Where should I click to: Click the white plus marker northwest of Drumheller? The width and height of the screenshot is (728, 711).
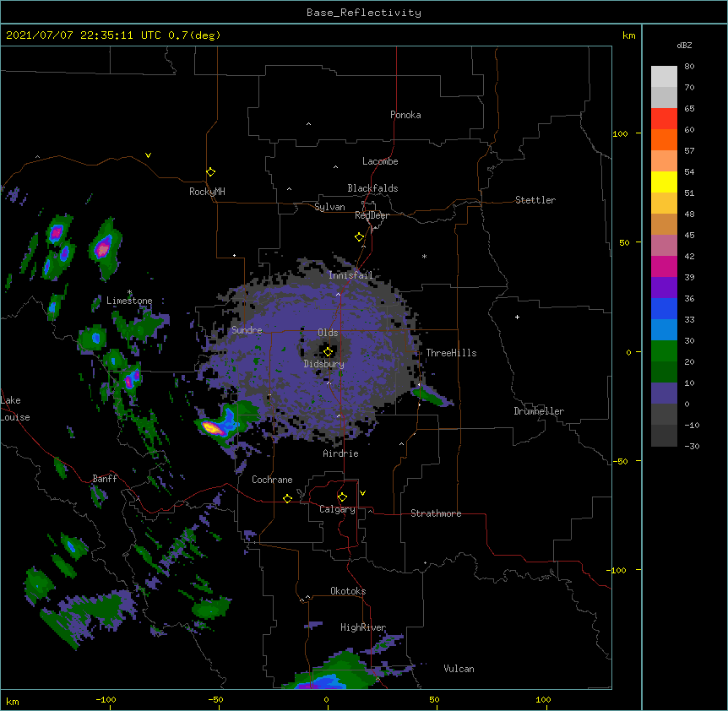click(x=517, y=317)
